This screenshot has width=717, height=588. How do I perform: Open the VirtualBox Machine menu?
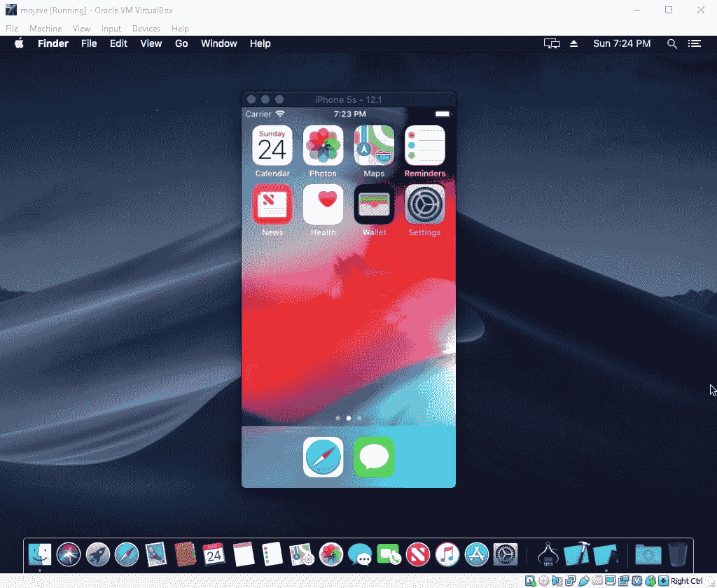(x=46, y=29)
